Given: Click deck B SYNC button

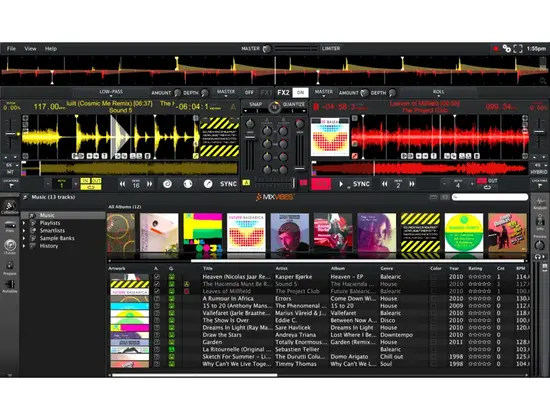Looking at the screenshot, I should [361, 184].
